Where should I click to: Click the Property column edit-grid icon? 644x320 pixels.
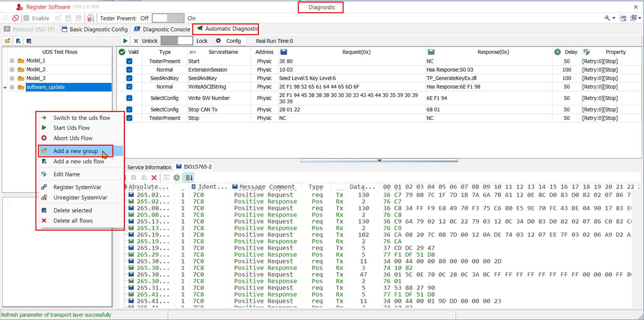click(x=587, y=52)
